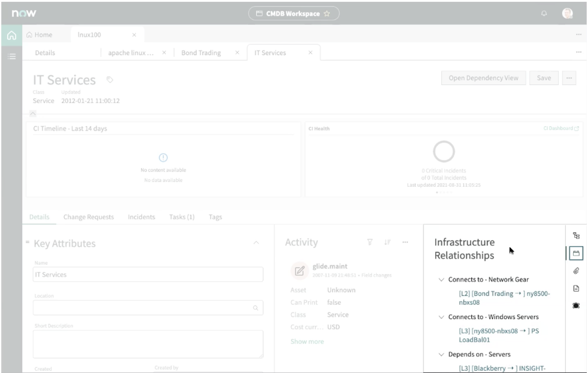Open the attachments paperclip in right sidebar
Viewport: 588px width, 373px height.
click(x=576, y=271)
